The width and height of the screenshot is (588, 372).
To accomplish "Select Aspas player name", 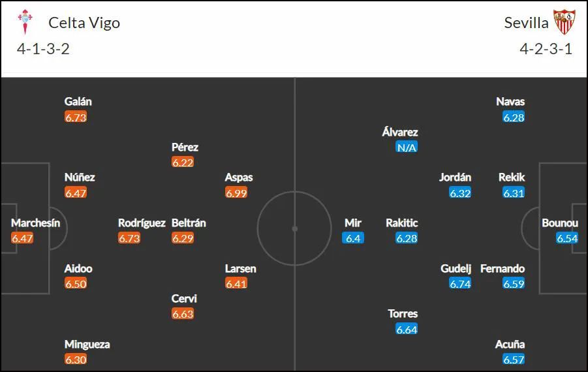I will tap(239, 178).
